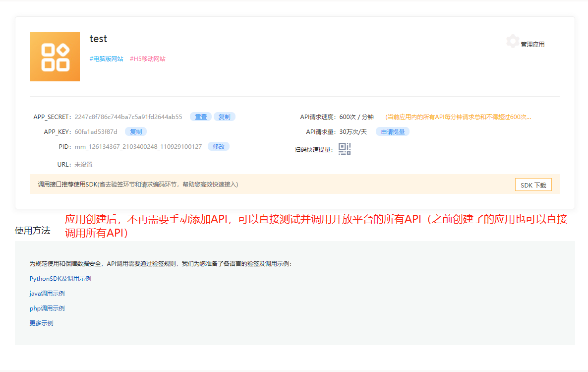This screenshot has width=588, height=372.
Task: Select the #电脑版网站 tag
Action: pos(106,59)
